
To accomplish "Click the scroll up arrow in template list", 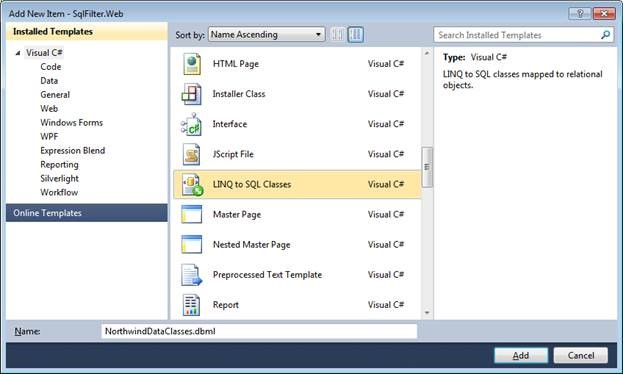I will pyautogui.click(x=427, y=53).
